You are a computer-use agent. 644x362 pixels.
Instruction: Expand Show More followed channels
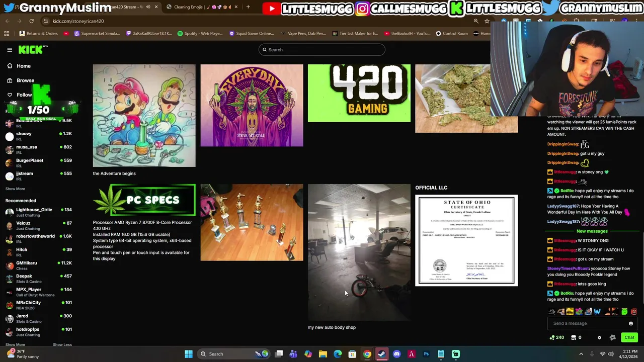(15, 189)
